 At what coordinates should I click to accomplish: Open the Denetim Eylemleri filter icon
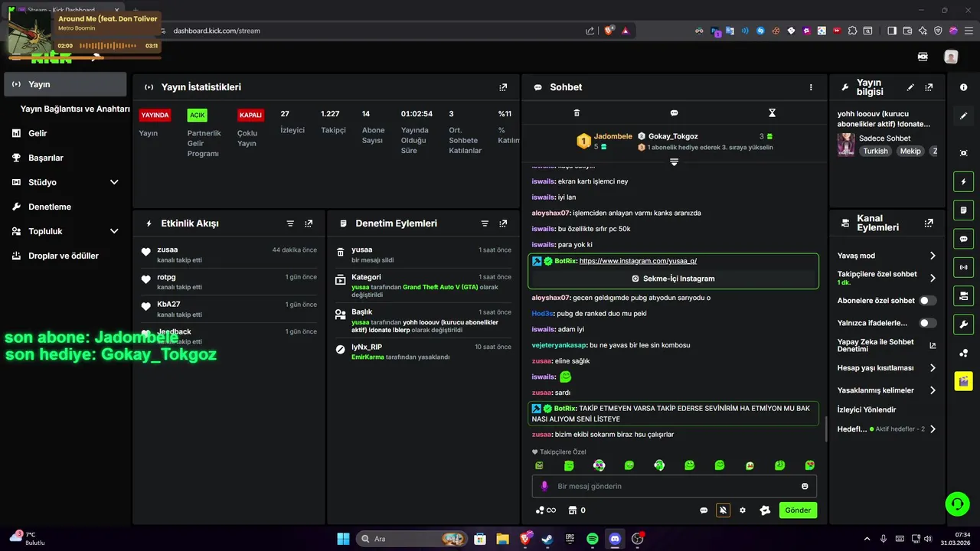pyautogui.click(x=485, y=223)
